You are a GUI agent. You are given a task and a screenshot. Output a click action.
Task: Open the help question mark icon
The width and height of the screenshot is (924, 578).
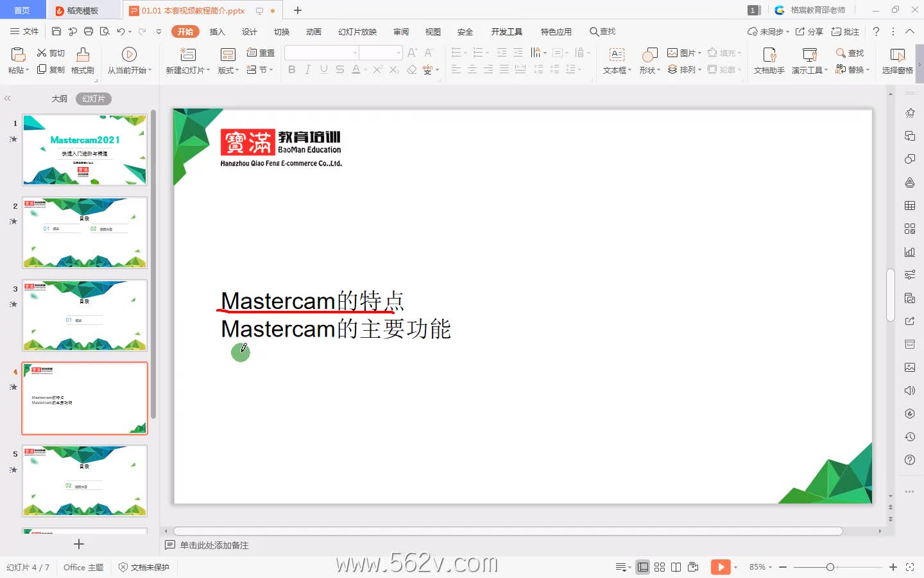point(876,31)
